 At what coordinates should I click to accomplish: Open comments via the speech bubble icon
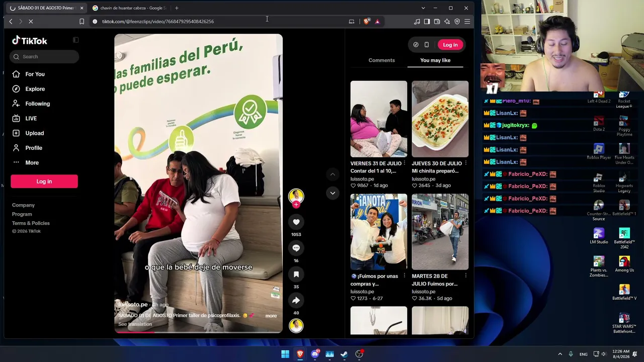296,248
